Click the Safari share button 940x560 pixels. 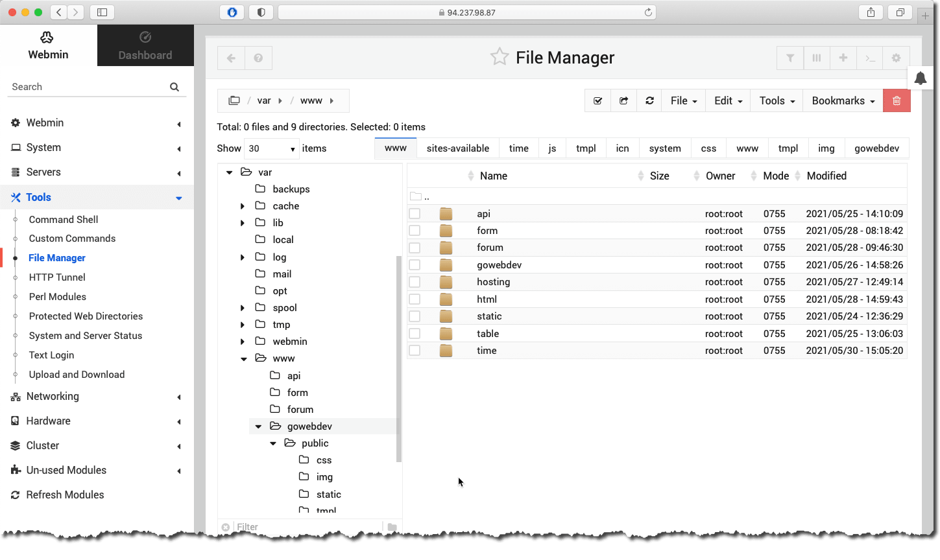(x=871, y=12)
